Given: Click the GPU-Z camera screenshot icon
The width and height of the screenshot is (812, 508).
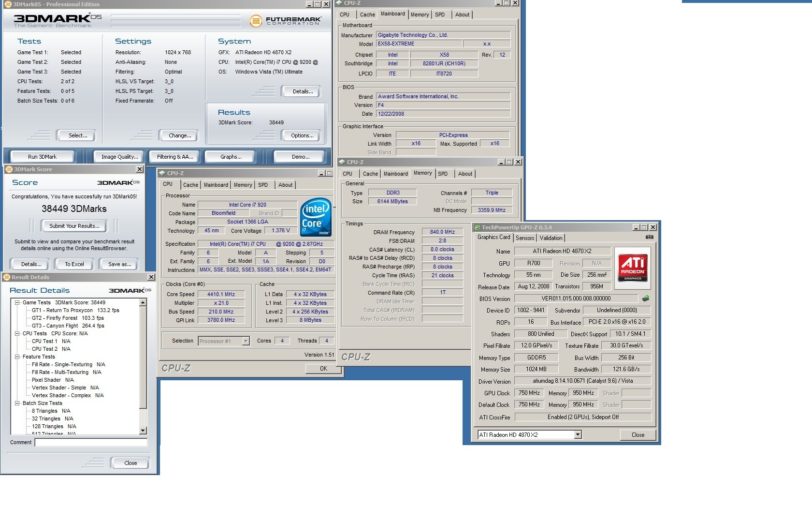Looking at the screenshot, I should point(649,237).
